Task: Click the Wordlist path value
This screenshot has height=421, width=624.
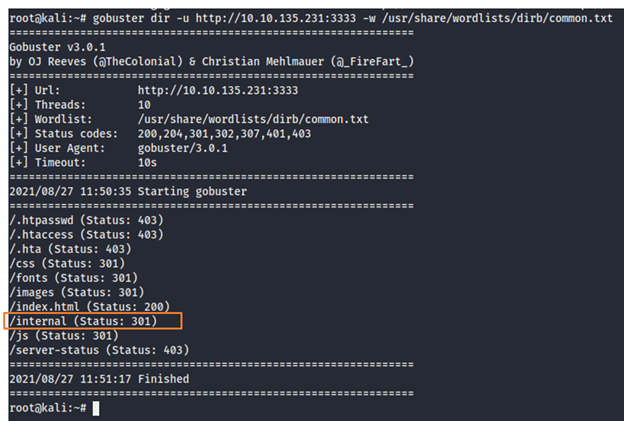Action: pyautogui.click(x=253, y=119)
